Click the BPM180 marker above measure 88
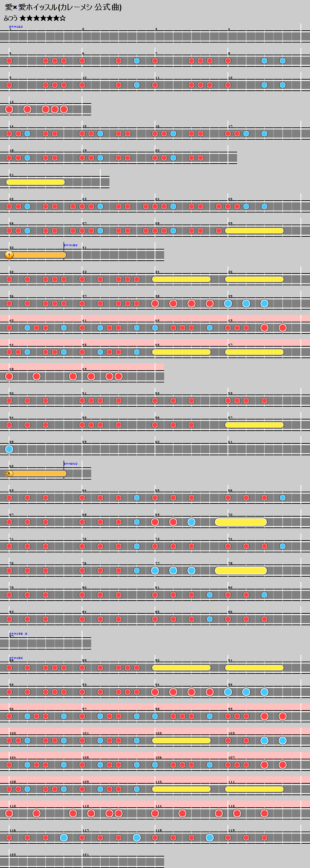 coord(16,658)
